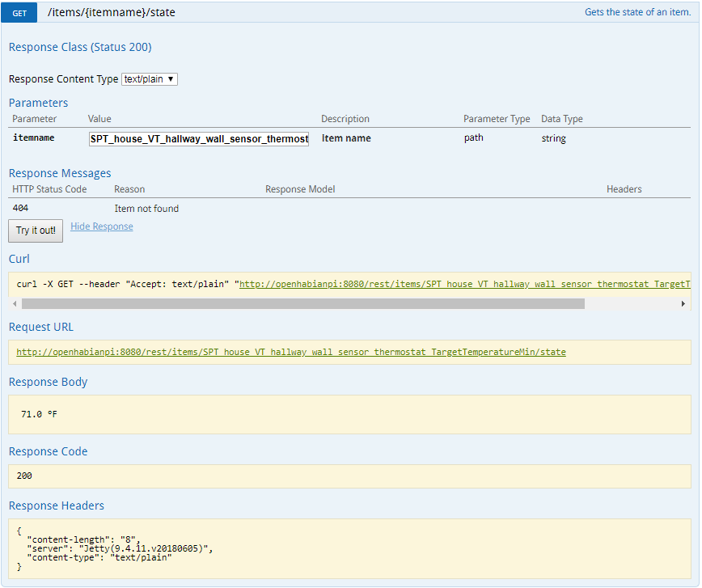The height and width of the screenshot is (588, 702).
Task: Click the 71.0 °F response body text
Action: 39,414
